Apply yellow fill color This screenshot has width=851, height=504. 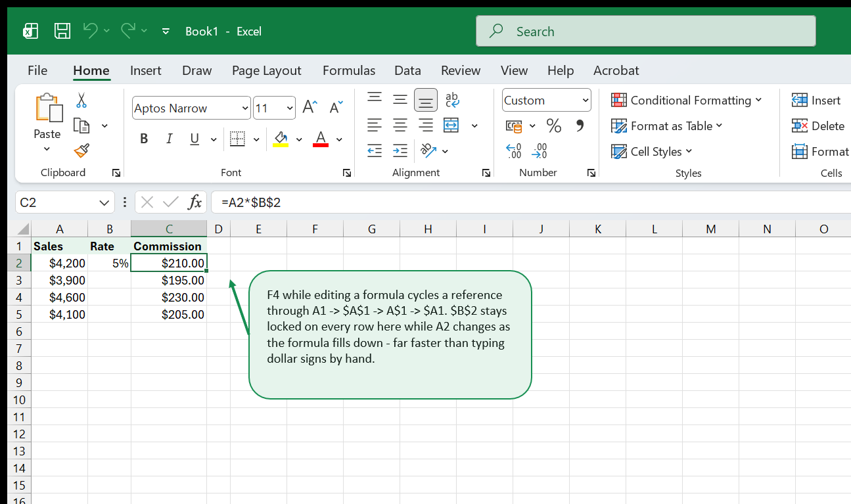[x=281, y=139]
